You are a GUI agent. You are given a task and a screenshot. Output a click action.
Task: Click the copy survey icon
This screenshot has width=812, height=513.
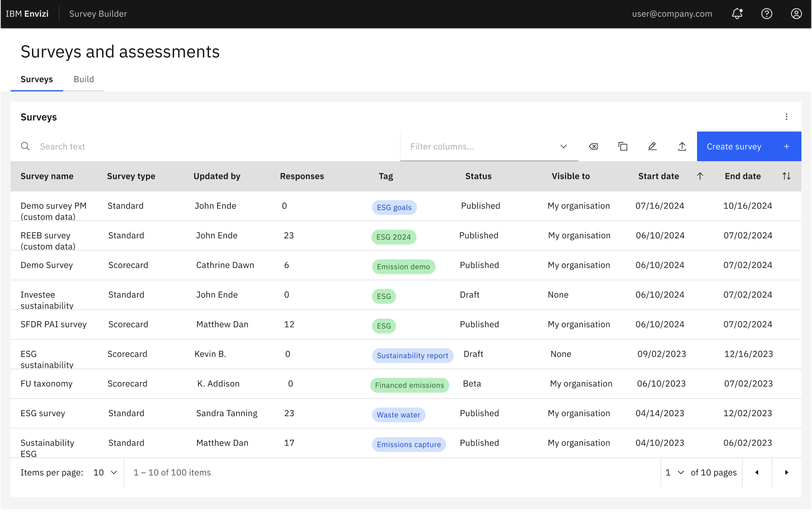[x=623, y=146]
